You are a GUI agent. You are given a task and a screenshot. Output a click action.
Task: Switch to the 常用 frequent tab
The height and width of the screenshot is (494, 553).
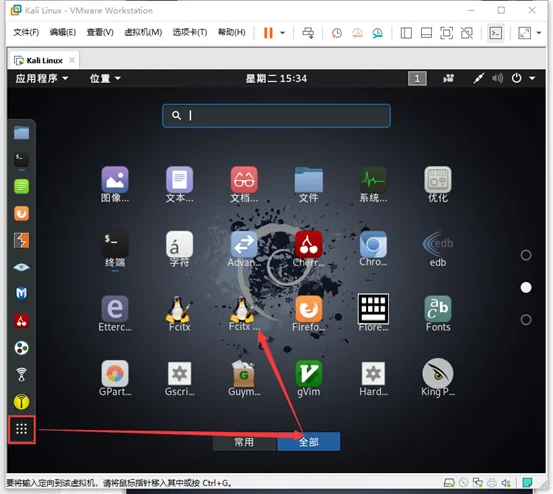coord(244,442)
